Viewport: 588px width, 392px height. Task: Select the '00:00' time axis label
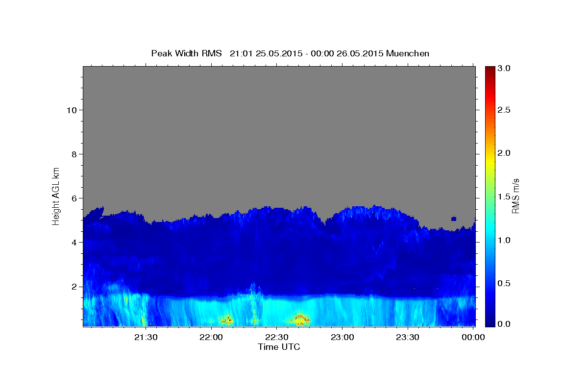tap(473, 338)
